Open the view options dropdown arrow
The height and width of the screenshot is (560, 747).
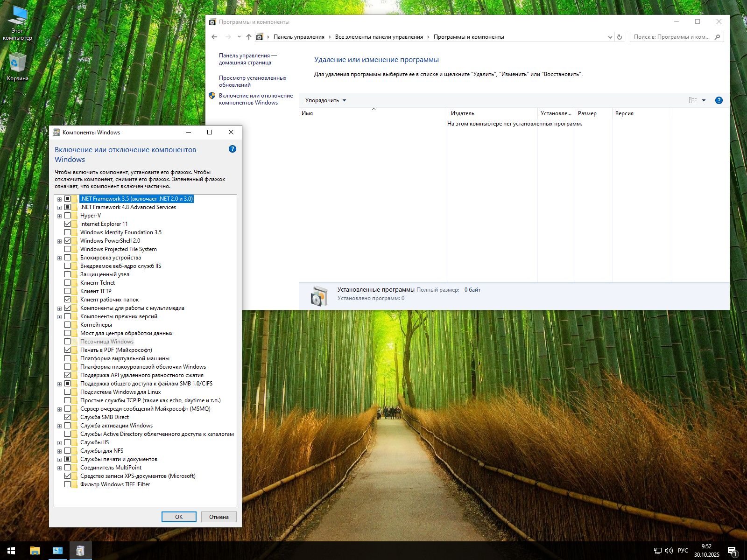click(x=704, y=100)
